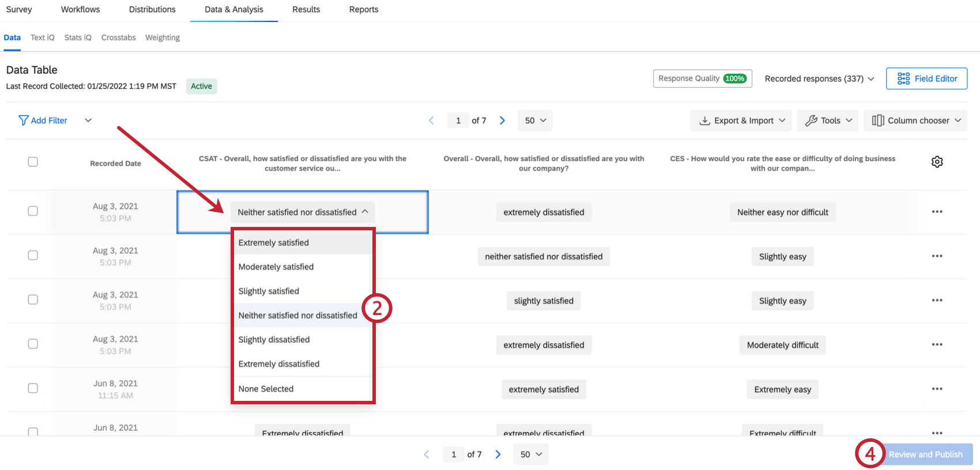Click the Response Quality 100% indicator
The width and height of the screenshot is (980, 470).
pos(703,79)
